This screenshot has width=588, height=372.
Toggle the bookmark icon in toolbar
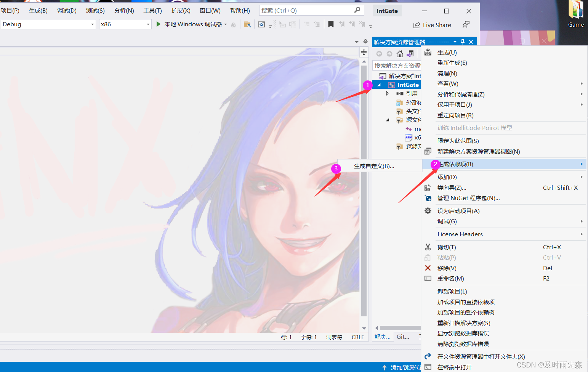(331, 24)
